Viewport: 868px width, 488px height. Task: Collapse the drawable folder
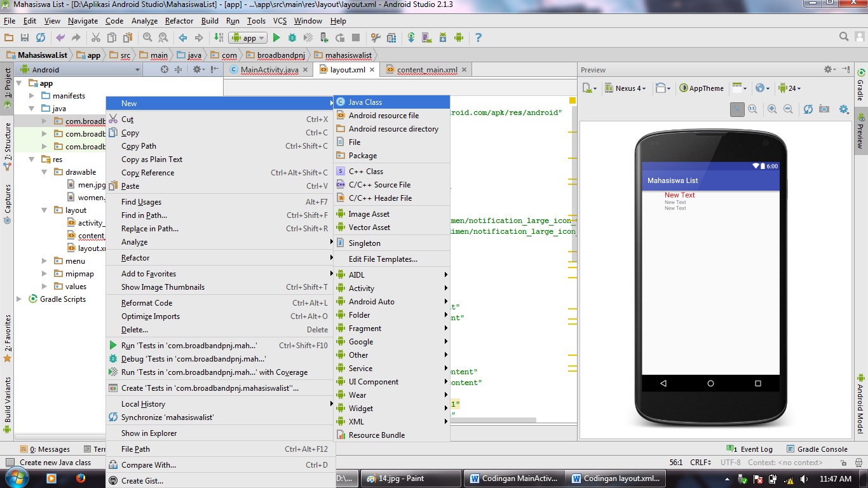pyautogui.click(x=44, y=172)
